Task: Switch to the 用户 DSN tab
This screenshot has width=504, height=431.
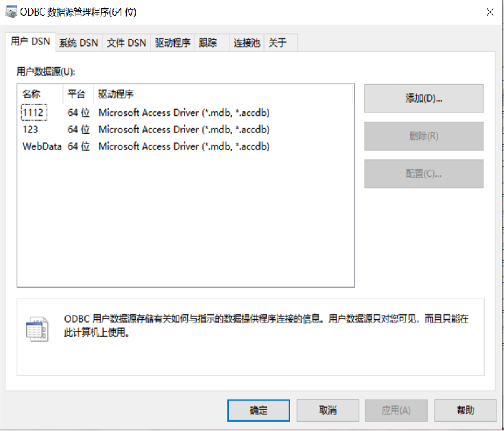Action: click(31, 41)
